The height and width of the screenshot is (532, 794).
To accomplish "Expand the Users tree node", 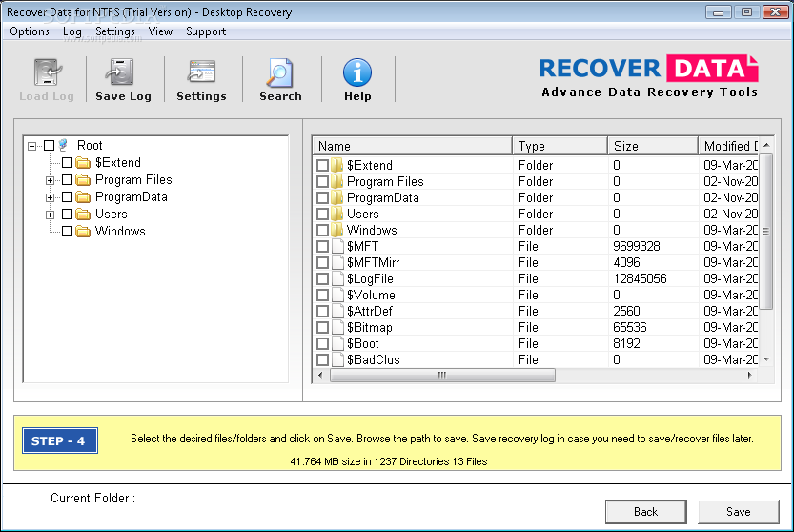I will (x=50, y=215).
